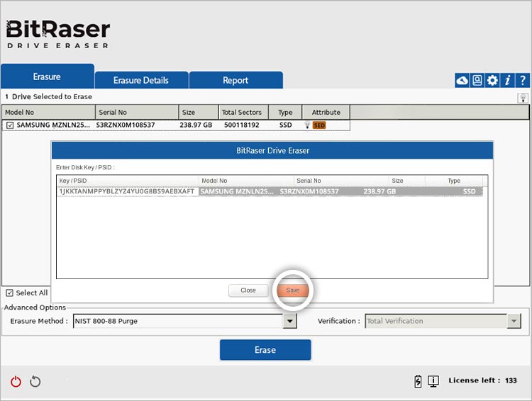Click SSD type value in main drive row

pos(285,125)
